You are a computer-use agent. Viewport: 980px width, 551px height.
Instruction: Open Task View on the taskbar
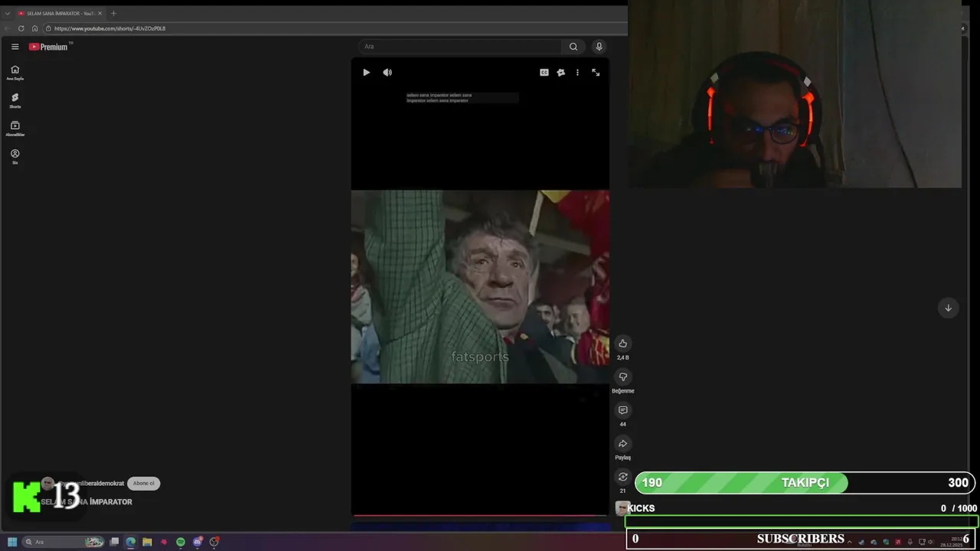point(114,542)
